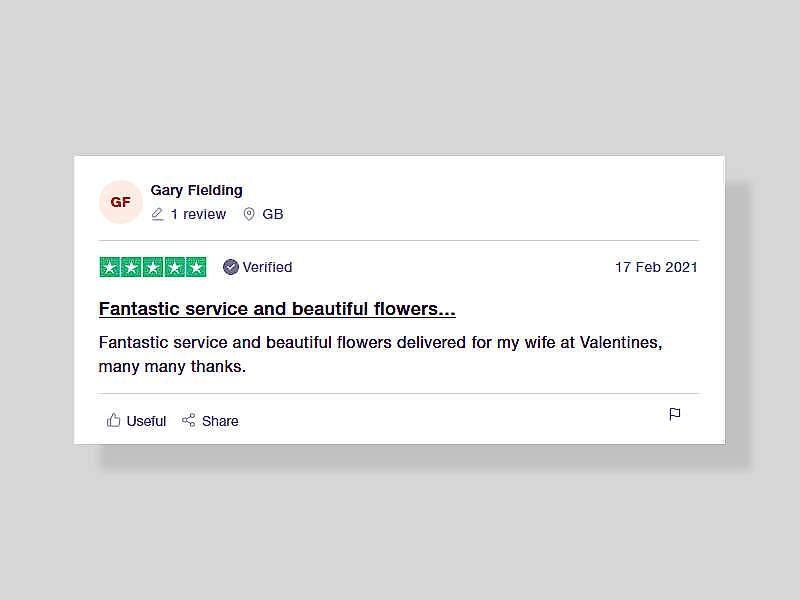The image size is (800, 600).
Task: Click the location pin icon
Action: coord(249,214)
